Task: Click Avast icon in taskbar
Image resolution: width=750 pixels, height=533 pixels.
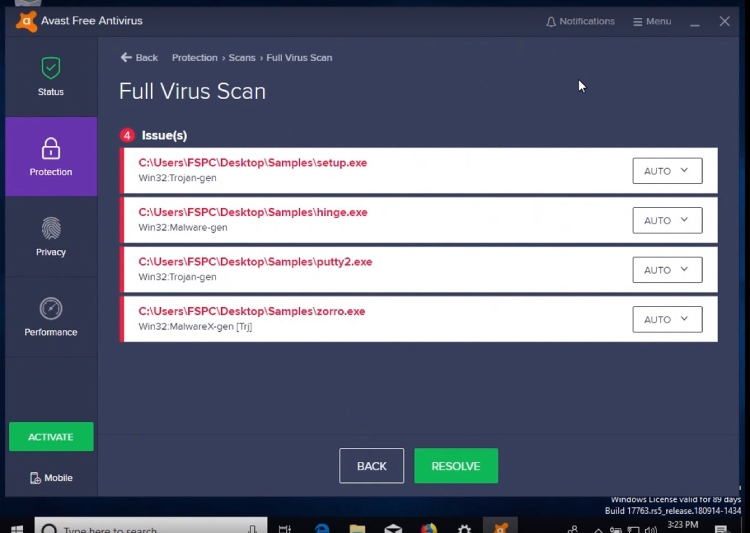Action: (500, 526)
